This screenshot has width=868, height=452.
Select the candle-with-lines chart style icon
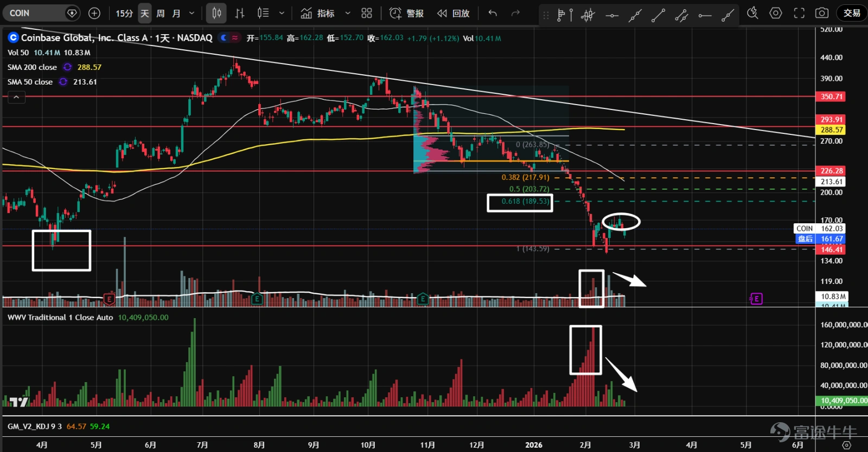point(263,13)
